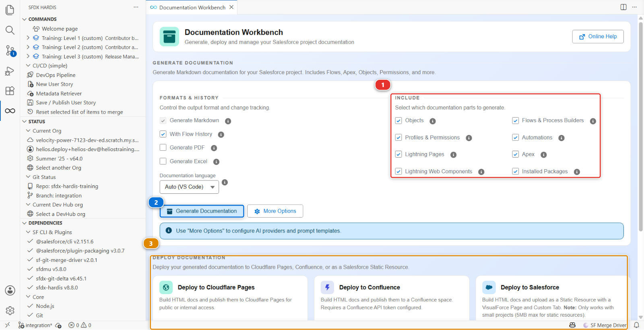Uncheck the Automations checkbox

[515, 137]
